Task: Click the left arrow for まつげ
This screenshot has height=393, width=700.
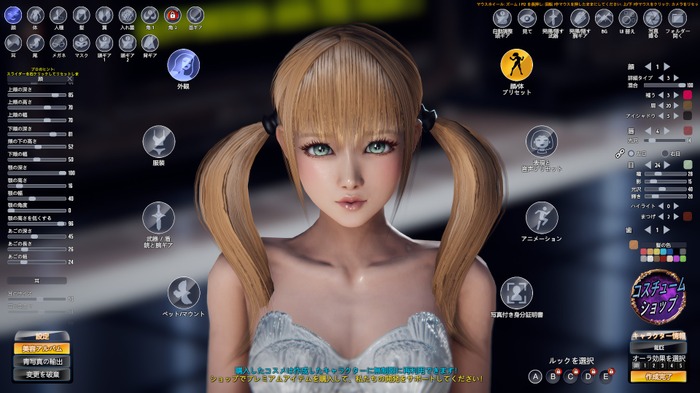Action: [661, 217]
